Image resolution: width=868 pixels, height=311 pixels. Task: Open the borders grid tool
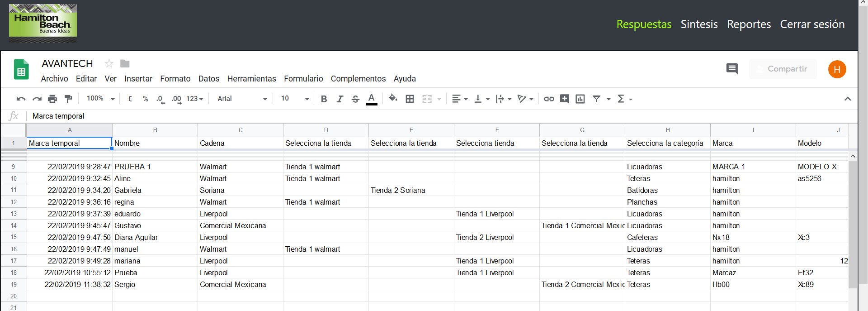(410, 99)
